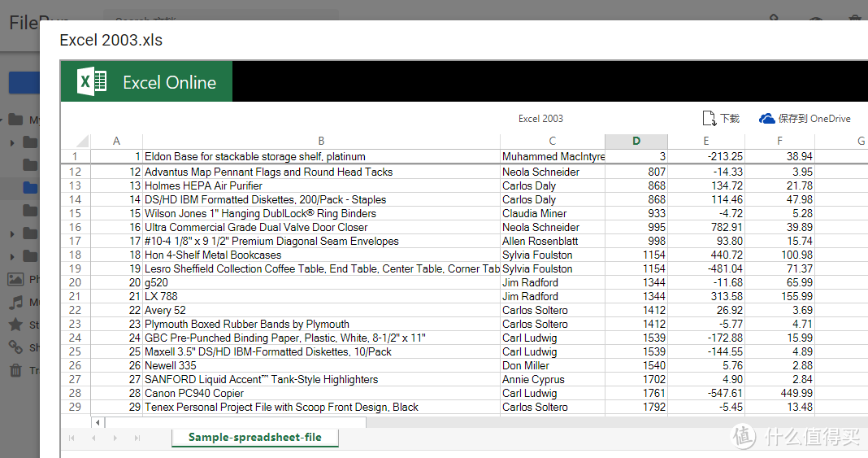This screenshot has height=458, width=868.
Task: Open the Sample-spreadsheet-file sheet tab
Action: point(254,437)
